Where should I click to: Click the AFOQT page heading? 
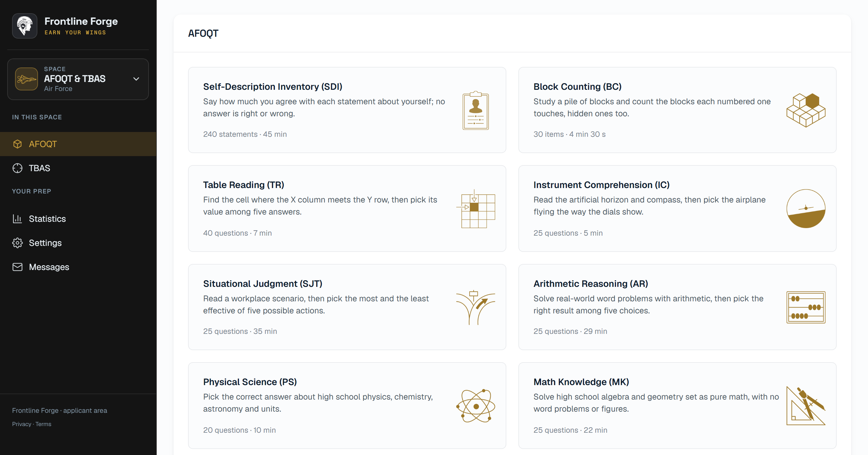(203, 33)
